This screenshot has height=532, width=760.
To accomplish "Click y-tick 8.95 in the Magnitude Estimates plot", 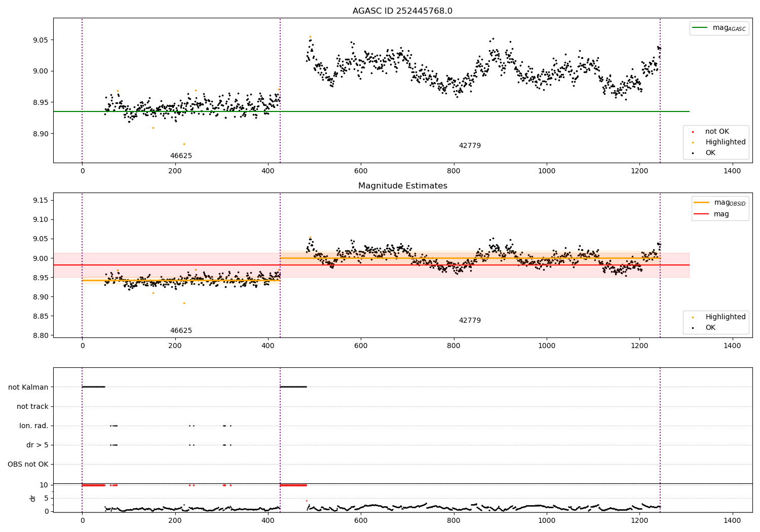I will pyautogui.click(x=41, y=278).
